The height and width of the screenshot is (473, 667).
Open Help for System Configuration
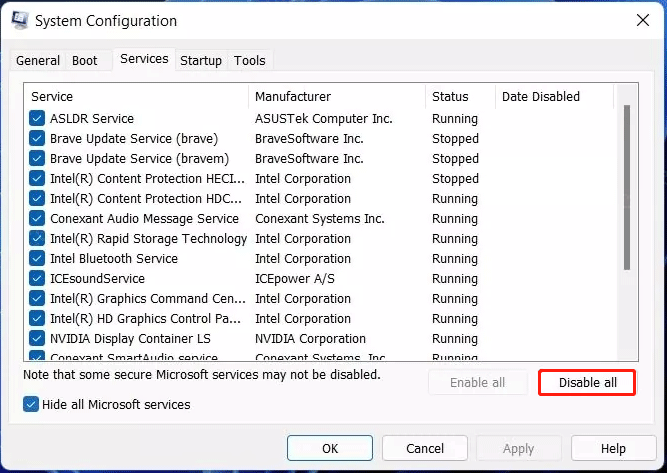pyautogui.click(x=613, y=448)
